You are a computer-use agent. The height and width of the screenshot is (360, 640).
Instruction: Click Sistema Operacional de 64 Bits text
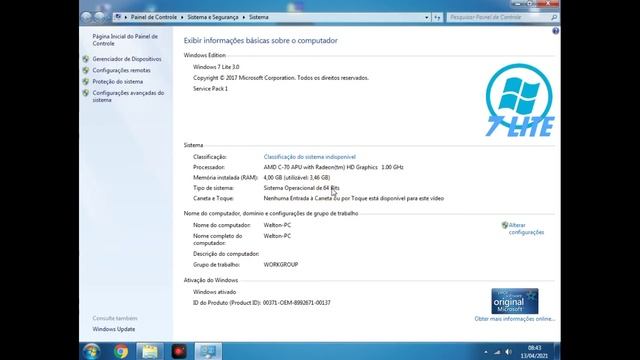301,188
